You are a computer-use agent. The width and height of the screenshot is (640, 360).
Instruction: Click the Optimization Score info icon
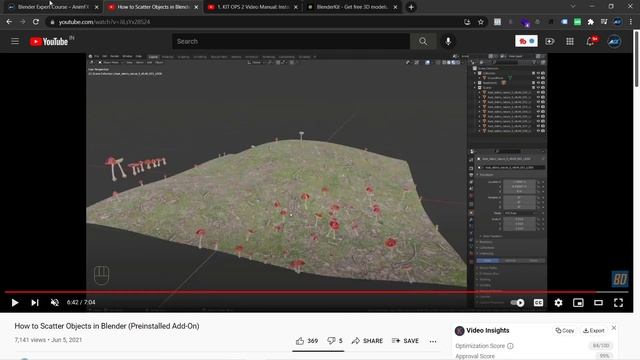pos(510,346)
